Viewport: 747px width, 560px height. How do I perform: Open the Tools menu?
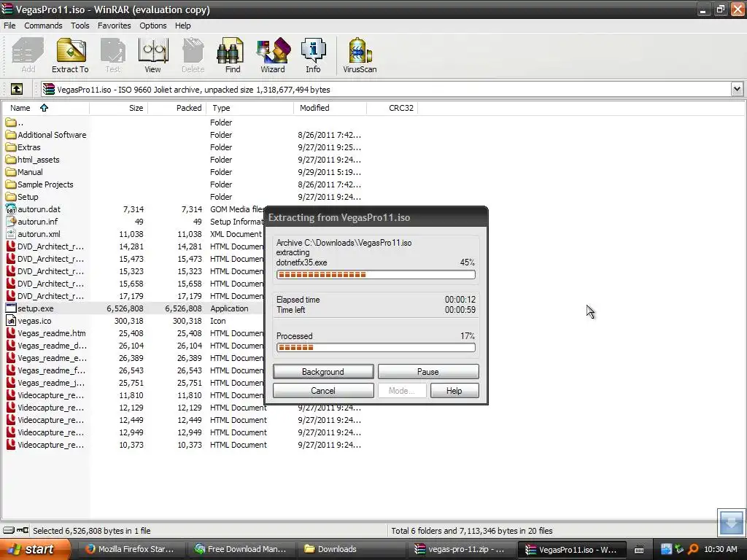(x=80, y=26)
